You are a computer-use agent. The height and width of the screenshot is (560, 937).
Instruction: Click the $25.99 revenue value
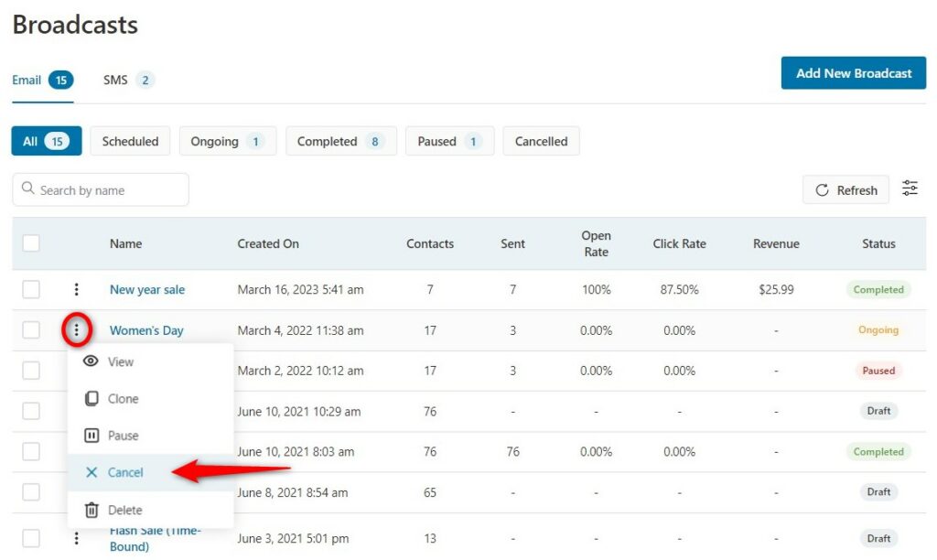pyautogui.click(x=776, y=289)
